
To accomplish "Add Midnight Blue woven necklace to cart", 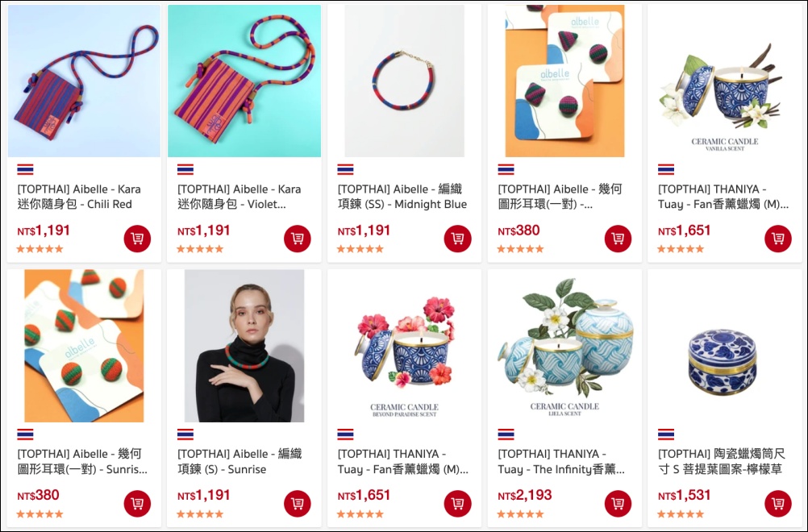I will coord(457,239).
